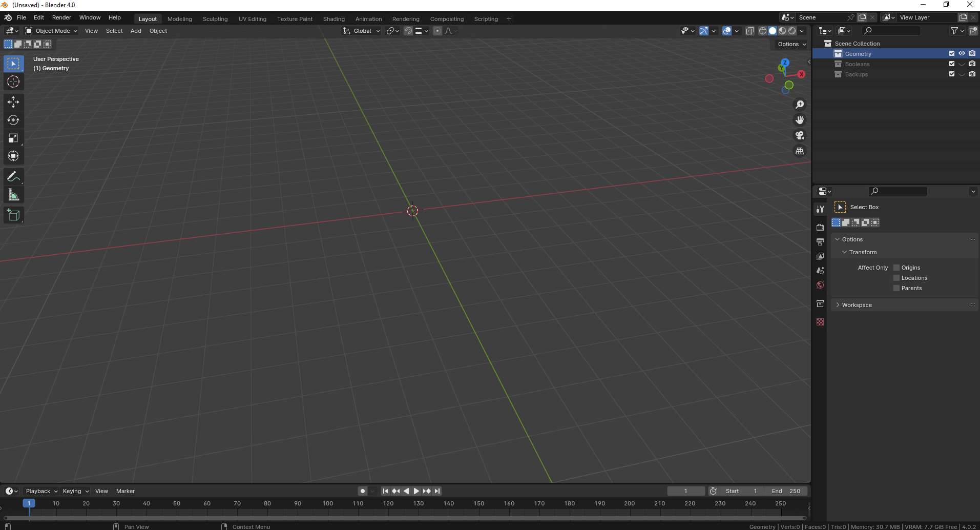Open the Output properties tab icon
This screenshot has width=980, height=530.
pos(820,241)
